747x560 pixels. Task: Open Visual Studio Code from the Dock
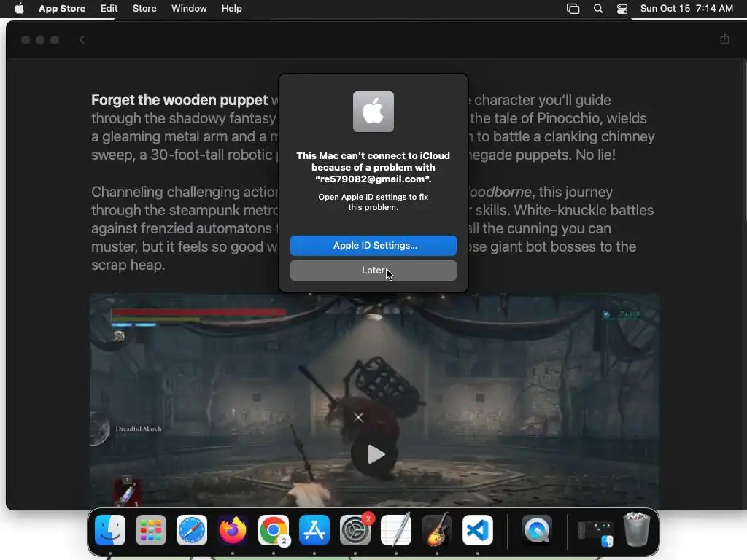478,530
